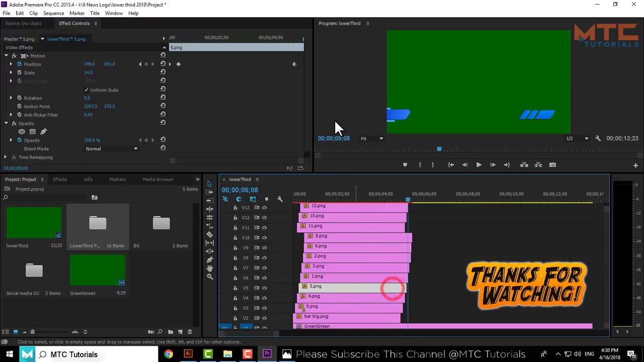Create a new bin in the Project panel

pos(170,332)
